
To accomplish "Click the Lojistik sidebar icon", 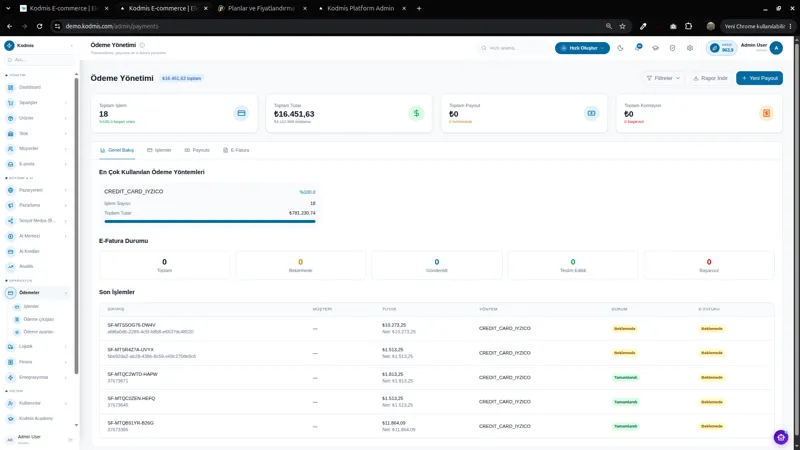I will 11,346.
